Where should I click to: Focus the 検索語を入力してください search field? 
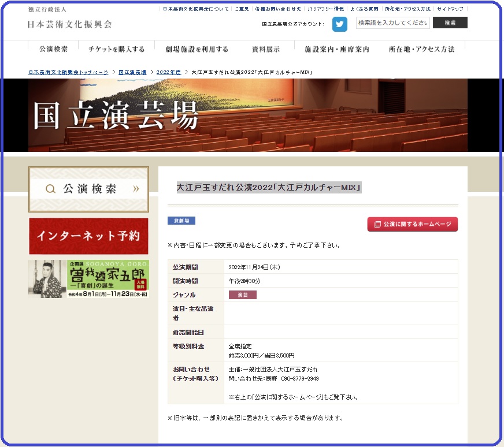point(393,23)
